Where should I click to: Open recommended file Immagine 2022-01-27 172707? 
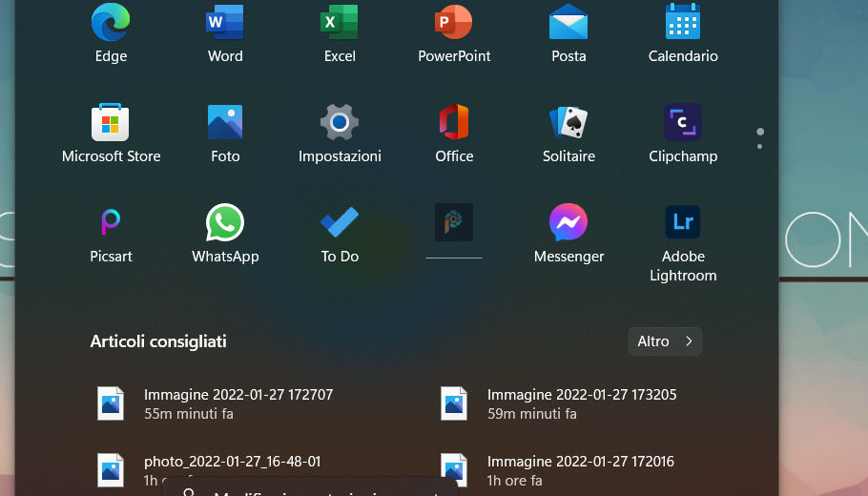click(x=238, y=403)
